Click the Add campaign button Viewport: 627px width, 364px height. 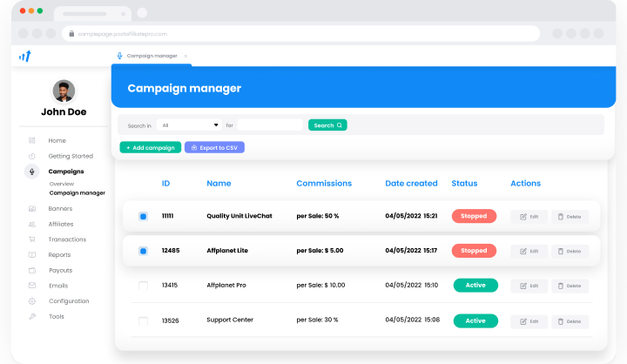click(150, 148)
